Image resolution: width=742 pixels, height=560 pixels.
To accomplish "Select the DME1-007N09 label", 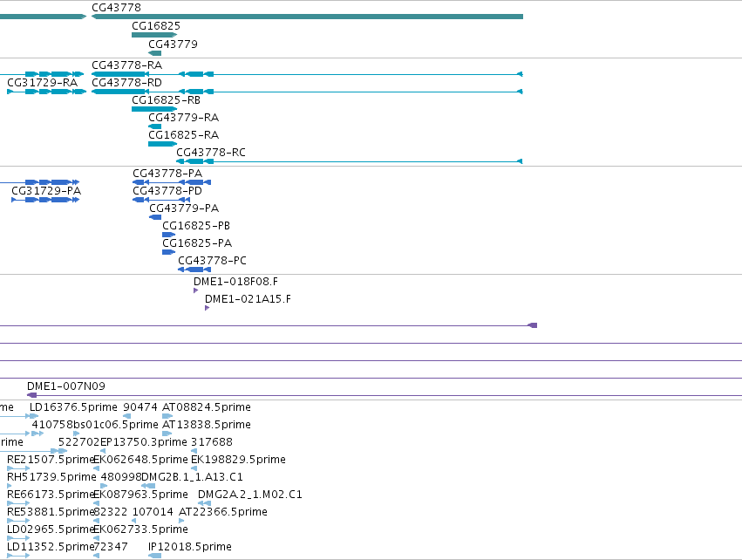I will tap(66, 386).
